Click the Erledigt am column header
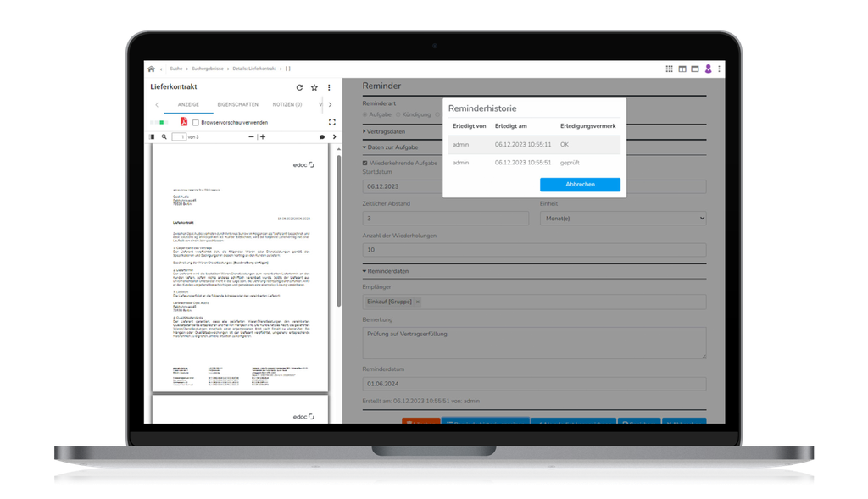Screen dimensions: 868x499 click(511, 126)
